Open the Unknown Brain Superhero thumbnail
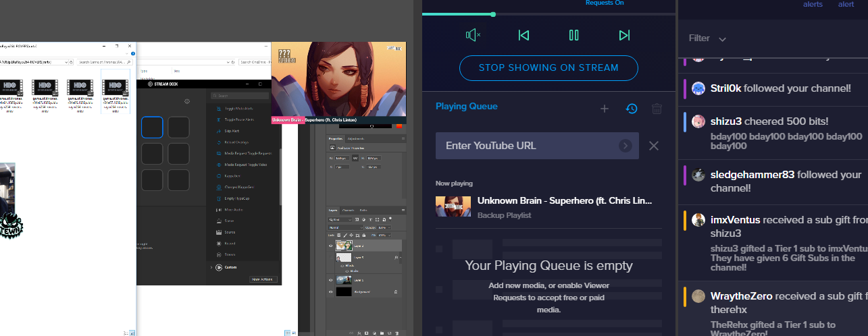Viewport: 868px width, 336px height. pyautogui.click(x=453, y=206)
